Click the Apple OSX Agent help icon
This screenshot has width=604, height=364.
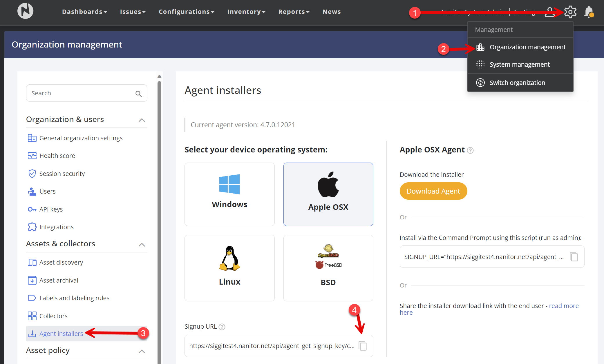(x=470, y=150)
